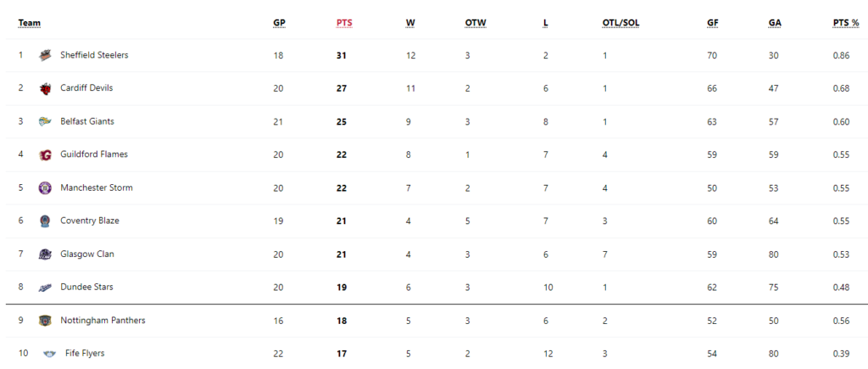Viewport: 868px width, 369px height.
Task: Open the Sheffield Steelers team name link
Action: tap(94, 55)
